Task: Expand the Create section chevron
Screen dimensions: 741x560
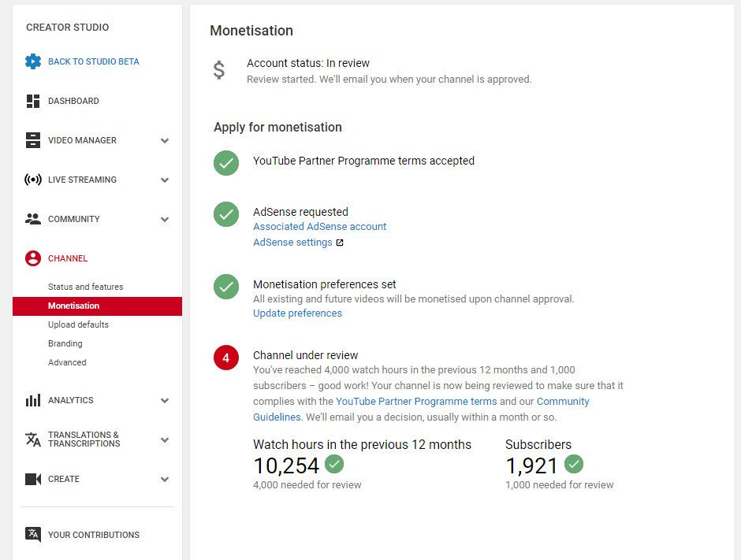Action: click(x=165, y=479)
